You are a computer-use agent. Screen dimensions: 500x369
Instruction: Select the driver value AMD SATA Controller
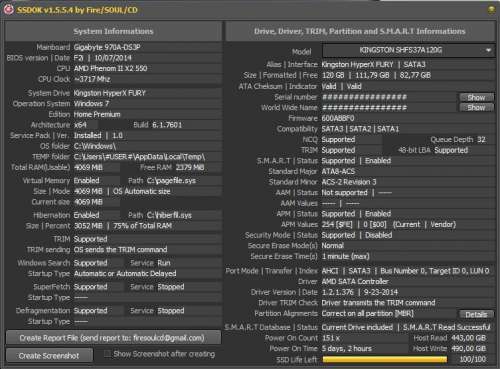[355, 282]
